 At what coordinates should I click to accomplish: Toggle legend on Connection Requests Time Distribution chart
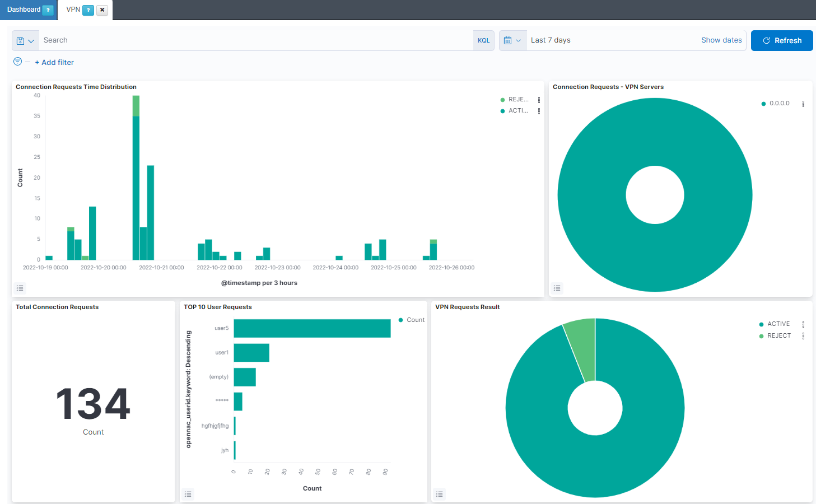tap(20, 288)
